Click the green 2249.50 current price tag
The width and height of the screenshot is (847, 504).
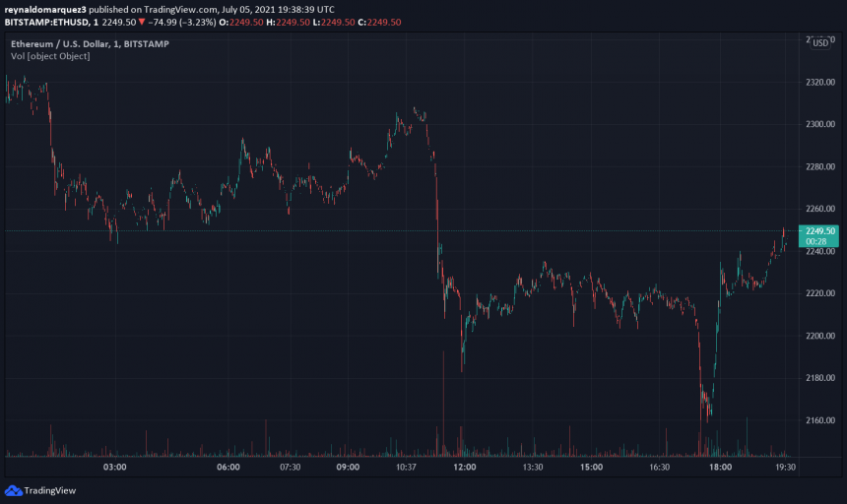point(818,230)
